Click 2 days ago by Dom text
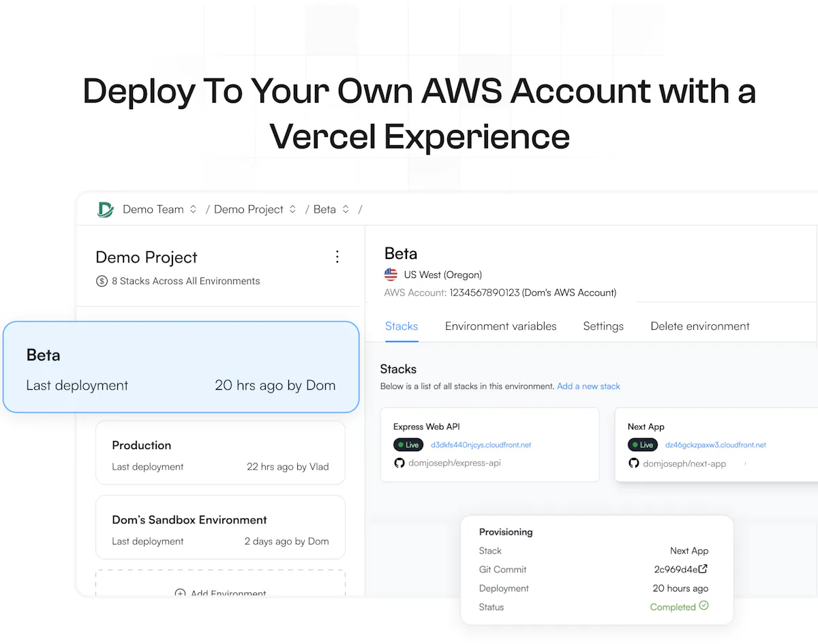Viewport: 818px width, 644px height. pos(286,541)
